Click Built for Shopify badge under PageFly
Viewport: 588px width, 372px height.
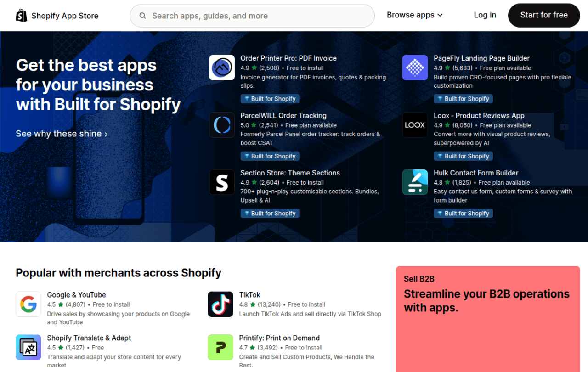pos(463,99)
